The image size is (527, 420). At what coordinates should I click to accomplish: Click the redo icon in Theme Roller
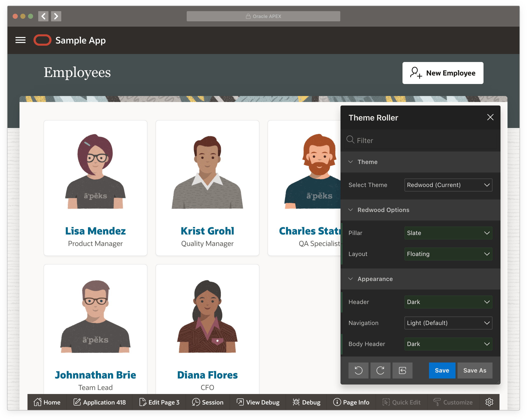380,370
